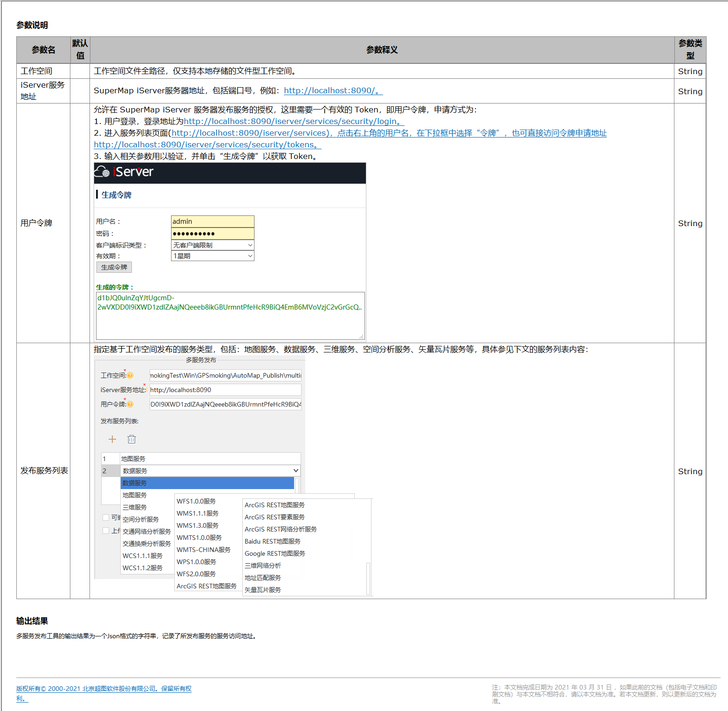728x711 pixels.
Task: Click the iServer cloud logo icon
Action: (x=102, y=172)
